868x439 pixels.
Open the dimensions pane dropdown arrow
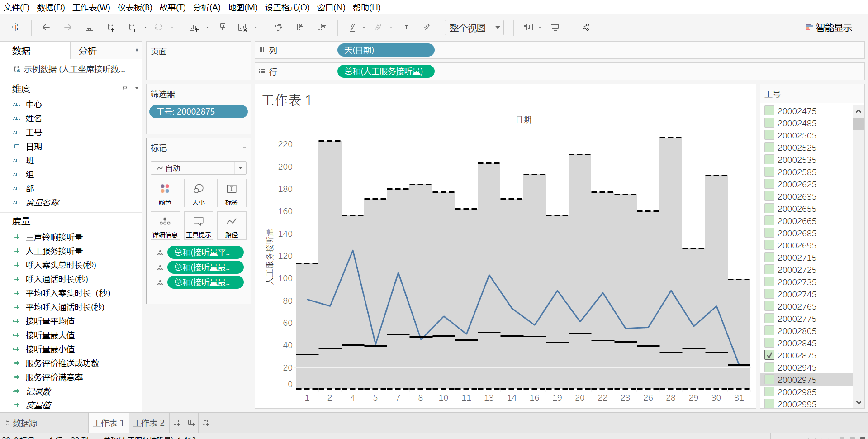point(137,88)
